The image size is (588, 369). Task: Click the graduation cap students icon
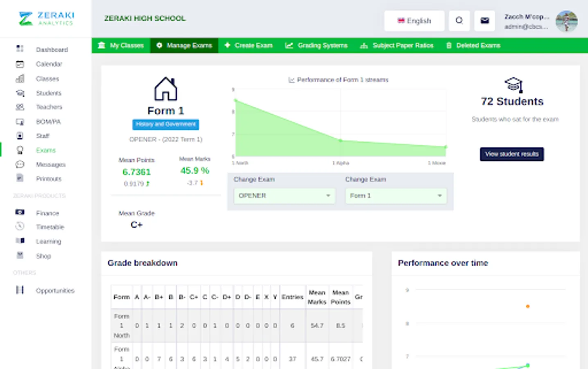tap(513, 85)
